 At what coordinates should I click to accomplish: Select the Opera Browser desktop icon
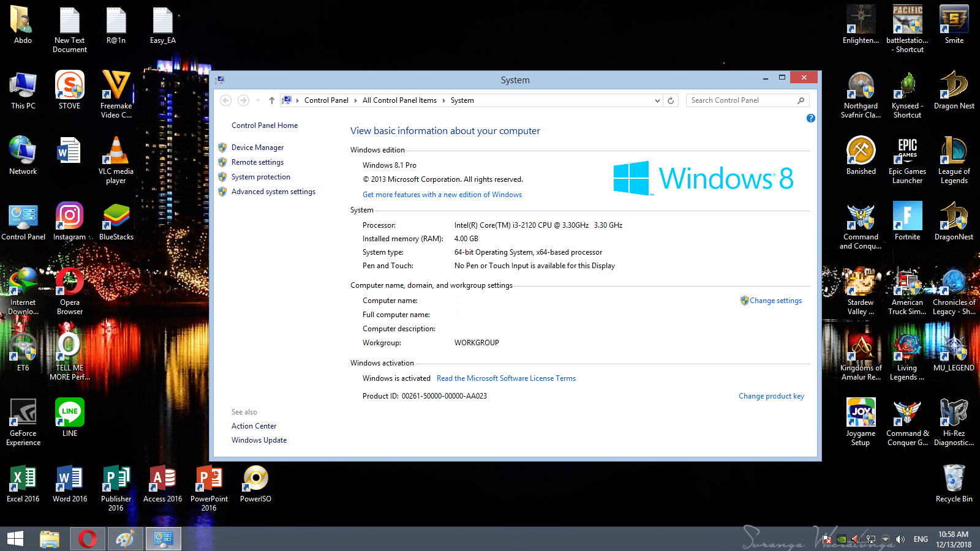point(70,291)
